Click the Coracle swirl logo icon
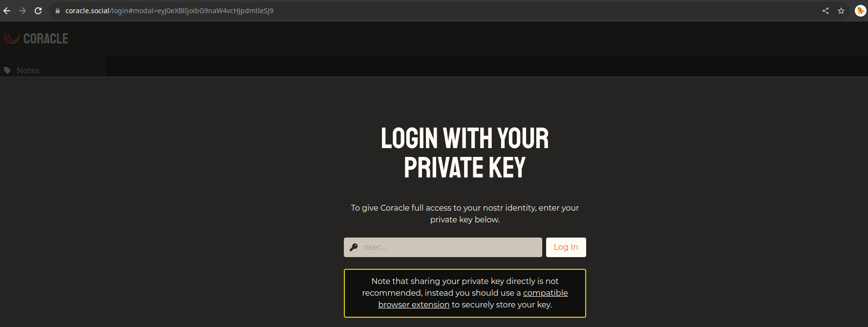 pyautogui.click(x=12, y=38)
